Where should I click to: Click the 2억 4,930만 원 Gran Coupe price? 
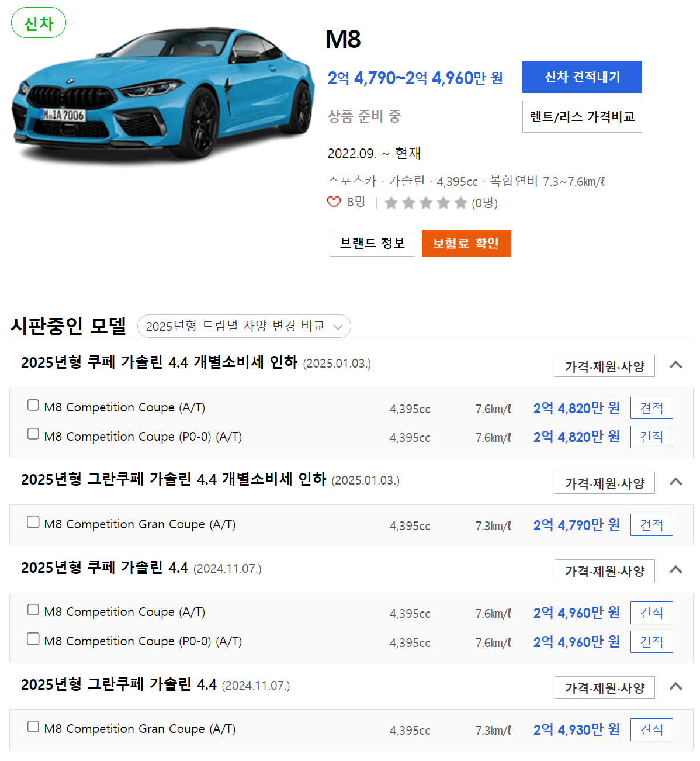[577, 729]
